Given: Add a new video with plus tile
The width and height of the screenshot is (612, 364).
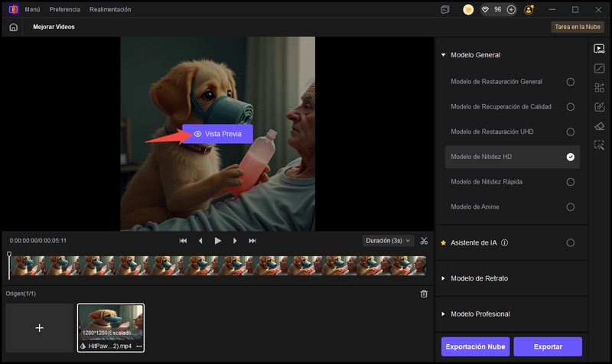Looking at the screenshot, I should click(x=40, y=327).
